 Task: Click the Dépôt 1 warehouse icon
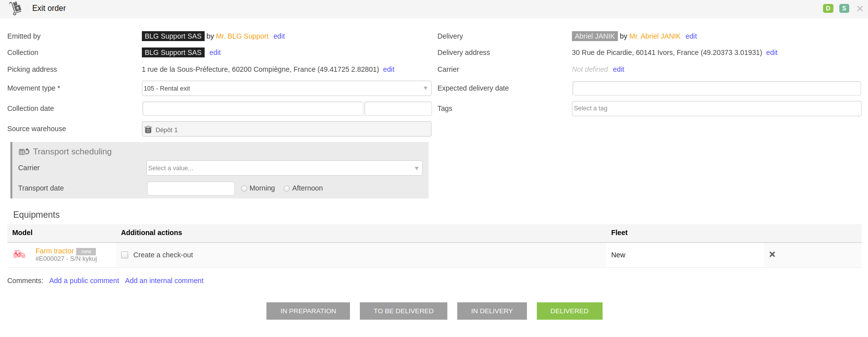click(x=148, y=130)
